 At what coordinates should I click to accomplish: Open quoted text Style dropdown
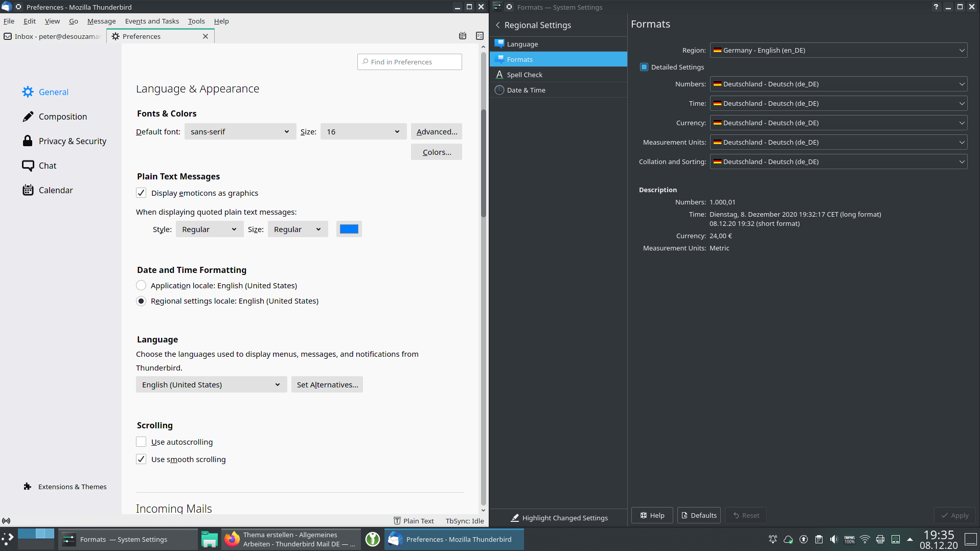tap(210, 229)
